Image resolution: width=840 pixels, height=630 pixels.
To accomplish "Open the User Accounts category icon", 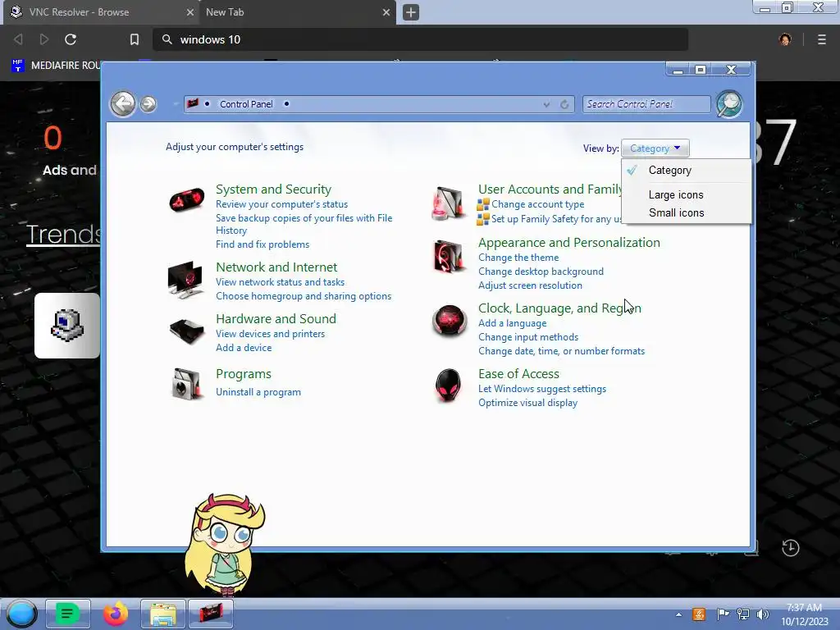I will coord(449,203).
